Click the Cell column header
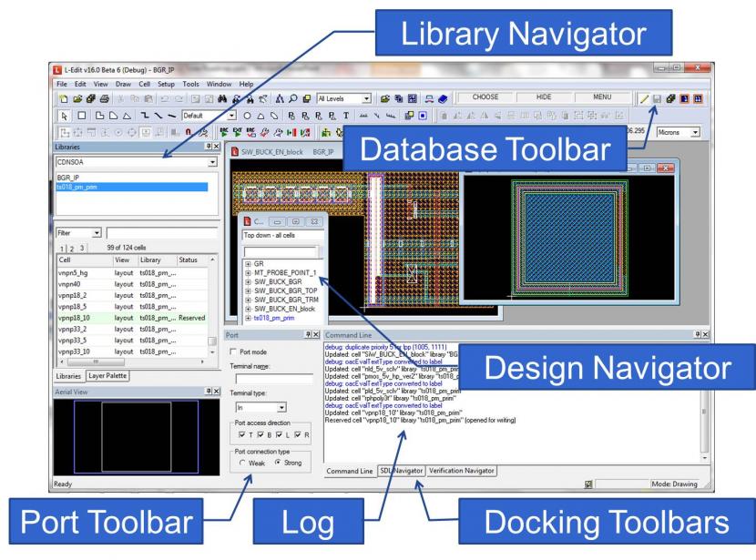 (85, 260)
